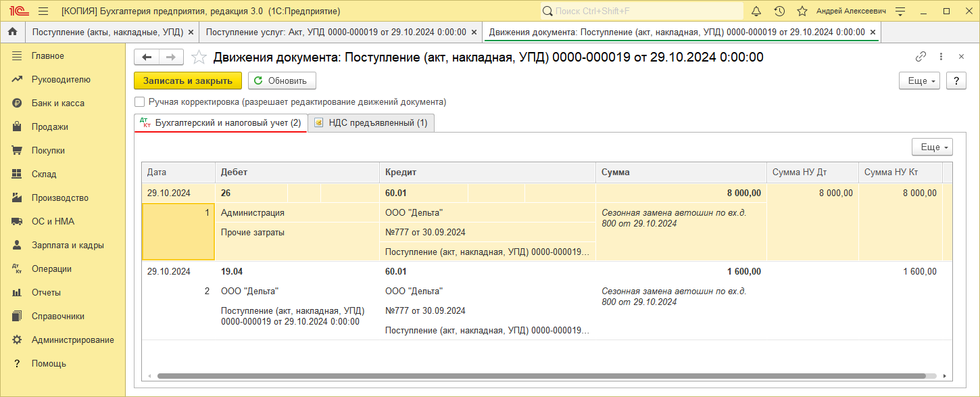Navigate back with left arrow button
The width and height of the screenshot is (980, 397).
tap(147, 57)
